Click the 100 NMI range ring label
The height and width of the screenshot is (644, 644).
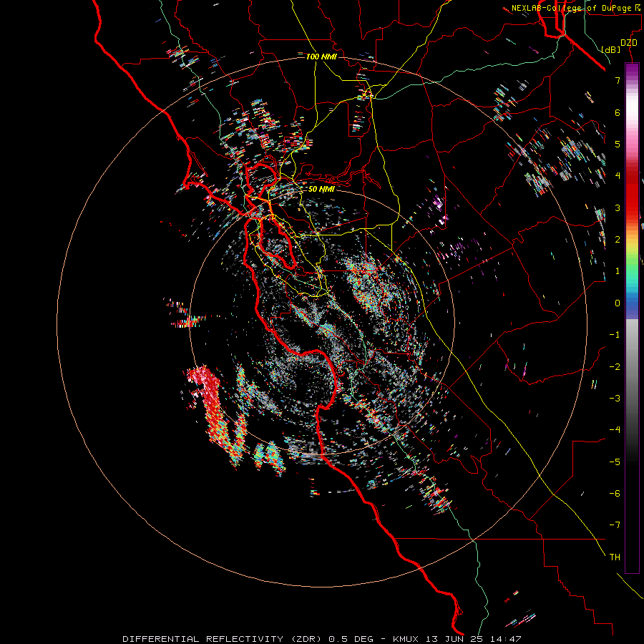pyautogui.click(x=321, y=57)
